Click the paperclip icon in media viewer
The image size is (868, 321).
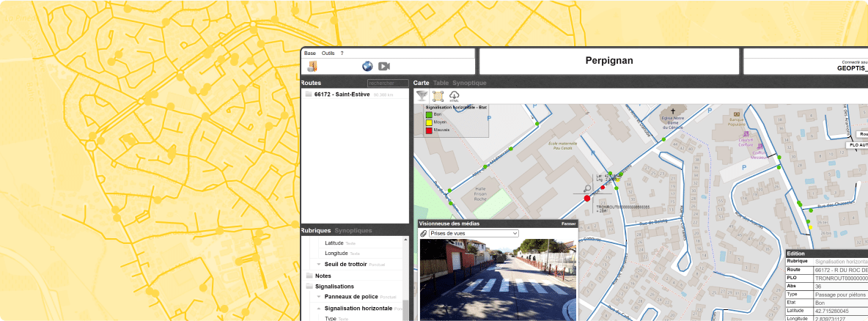423,233
